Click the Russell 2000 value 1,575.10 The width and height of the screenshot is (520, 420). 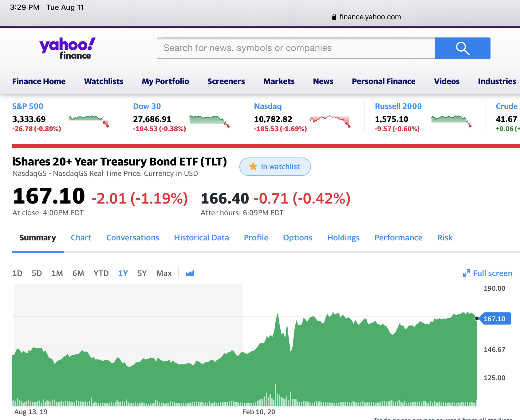pos(392,119)
